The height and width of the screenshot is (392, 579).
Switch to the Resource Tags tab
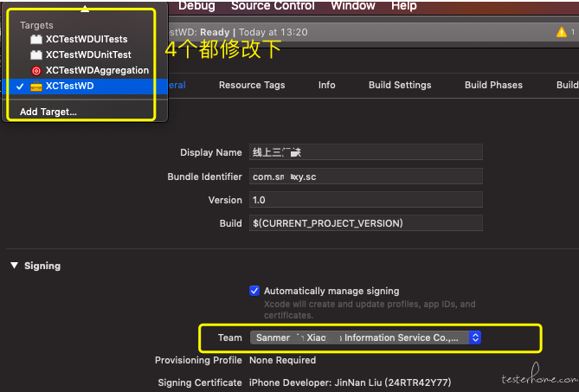[252, 85]
